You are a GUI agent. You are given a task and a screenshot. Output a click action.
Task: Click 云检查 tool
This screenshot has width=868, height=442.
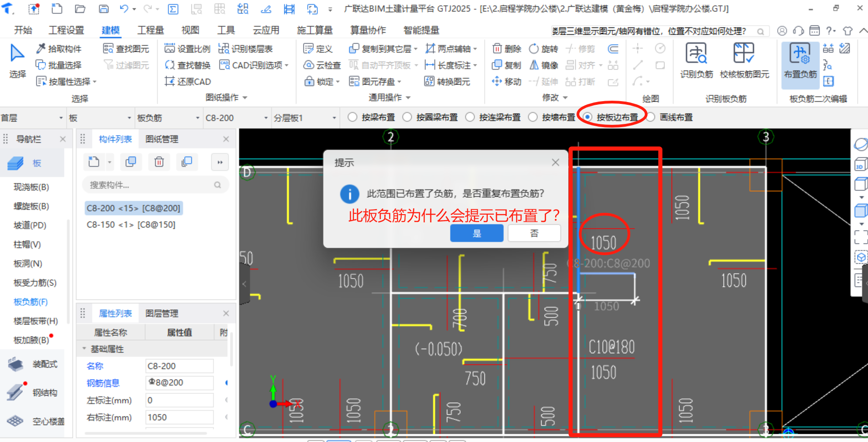tap(322, 65)
